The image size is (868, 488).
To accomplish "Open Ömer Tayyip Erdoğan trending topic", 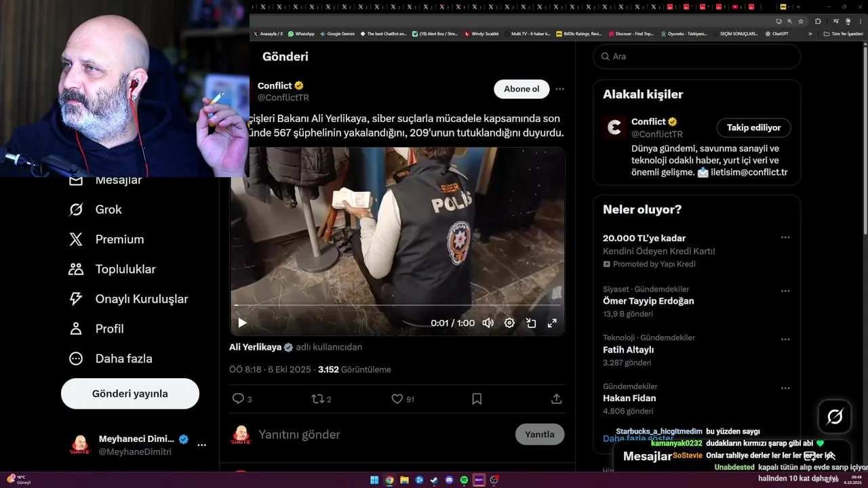I will tap(648, 301).
